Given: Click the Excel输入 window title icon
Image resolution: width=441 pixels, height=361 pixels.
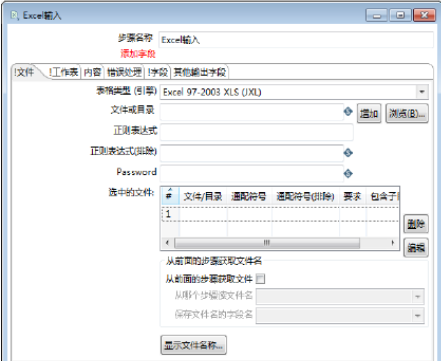Looking at the screenshot, I should (x=14, y=15).
